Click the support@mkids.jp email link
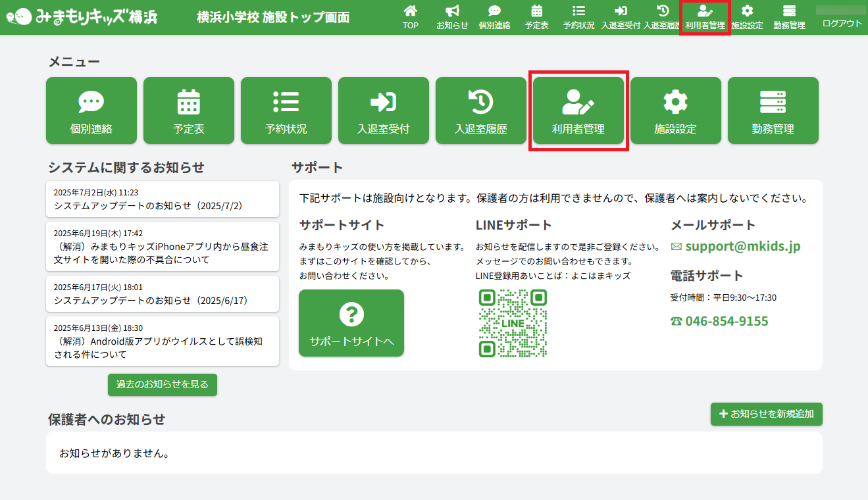Image resolution: width=868 pixels, height=500 pixels. pos(742,247)
